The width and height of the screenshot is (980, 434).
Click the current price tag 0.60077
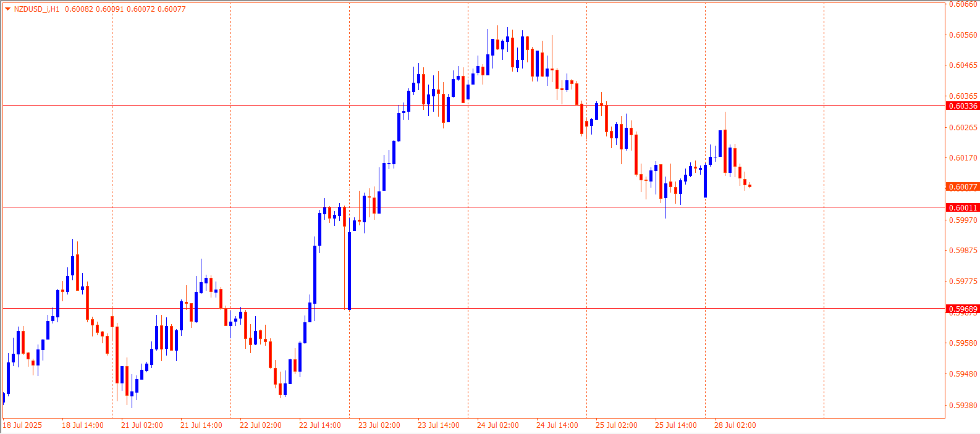click(x=963, y=187)
